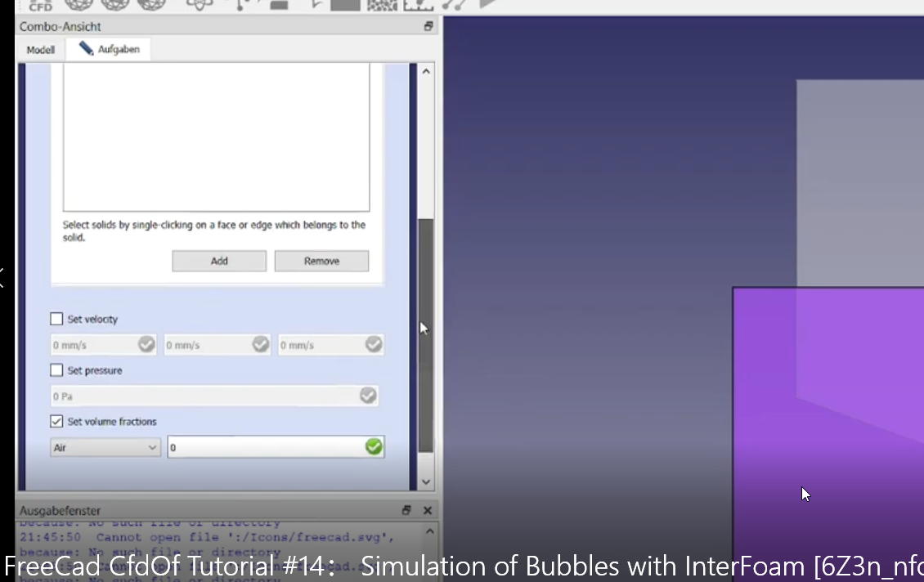The width and height of the screenshot is (924, 582).
Task: Click gray checkmark in the pressure field
Action: tap(368, 396)
